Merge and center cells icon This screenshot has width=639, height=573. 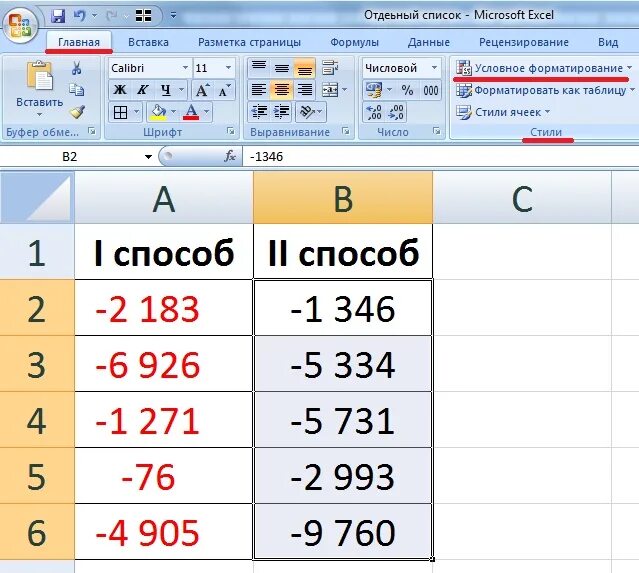point(330,90)
